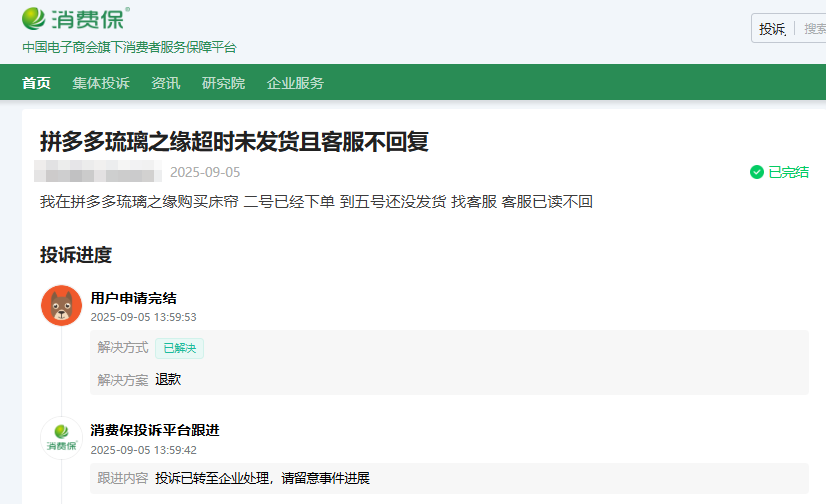The height and width of the screenshot is (504, 826).
Task: Open the 企业服务 navigation item
Action: [x=295, y=83]
